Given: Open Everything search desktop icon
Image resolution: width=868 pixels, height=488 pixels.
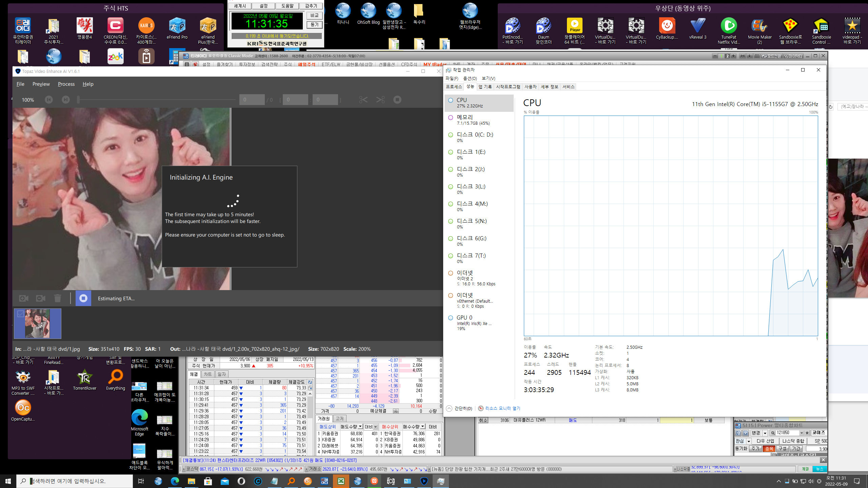Looking at the screenshot, I should [115, 380].
